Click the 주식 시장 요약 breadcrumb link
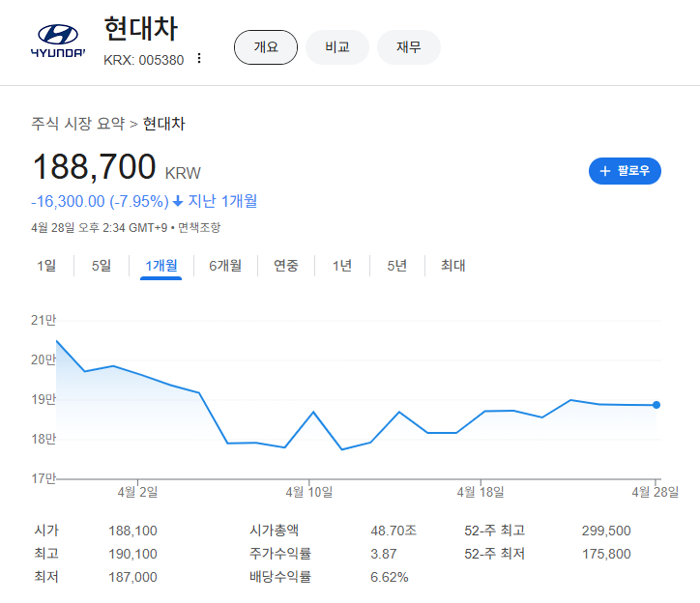This screenshot has height=603, width=700. click(x=78, y=124)
